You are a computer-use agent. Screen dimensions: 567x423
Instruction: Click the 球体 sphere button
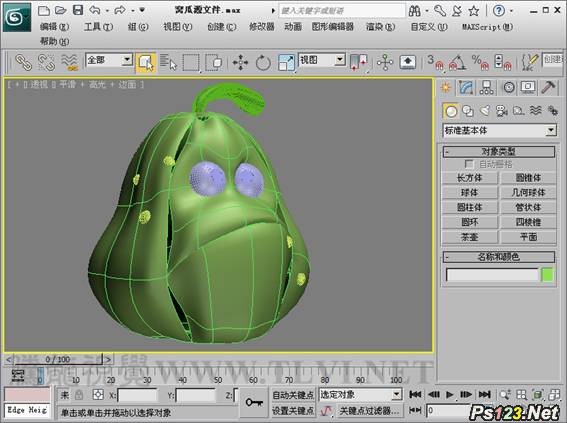(x=470, y=193)
